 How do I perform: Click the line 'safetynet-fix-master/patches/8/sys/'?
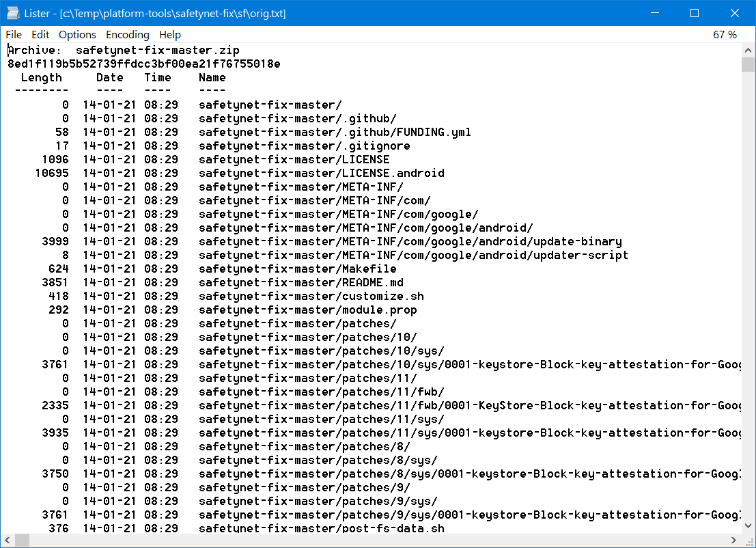(x=318, y=461)
